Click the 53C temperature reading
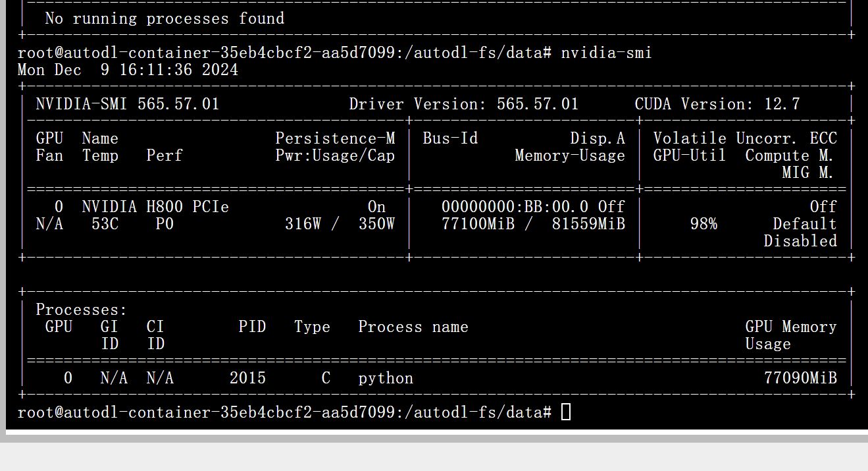The width and height of the screenshot is (868, 471). point(105,224)
